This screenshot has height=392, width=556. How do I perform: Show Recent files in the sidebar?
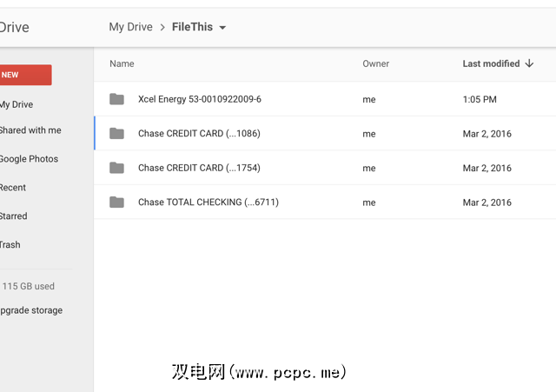coord(13,188)
